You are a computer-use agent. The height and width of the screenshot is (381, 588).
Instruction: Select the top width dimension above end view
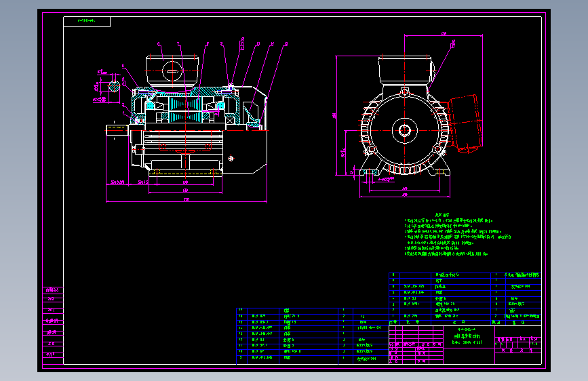pos(444,34)
